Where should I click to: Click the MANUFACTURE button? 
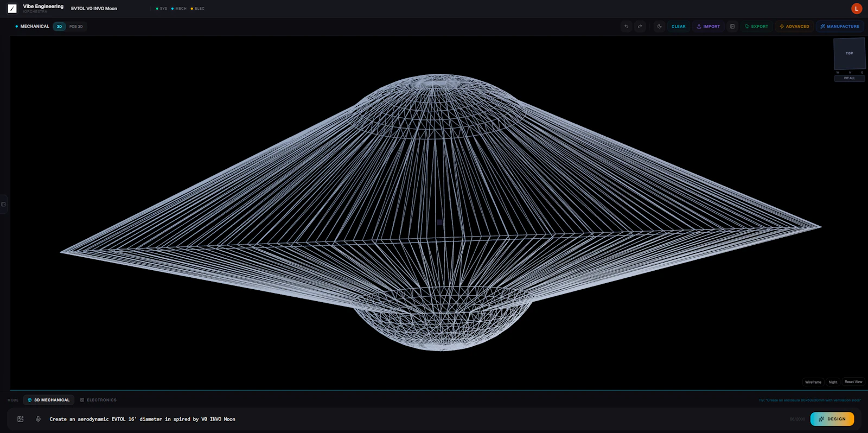tap(840, 26)
